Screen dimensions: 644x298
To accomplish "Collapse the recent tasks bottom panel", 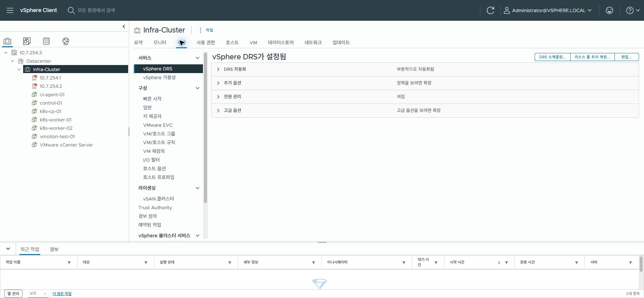I will pos(8,249).
